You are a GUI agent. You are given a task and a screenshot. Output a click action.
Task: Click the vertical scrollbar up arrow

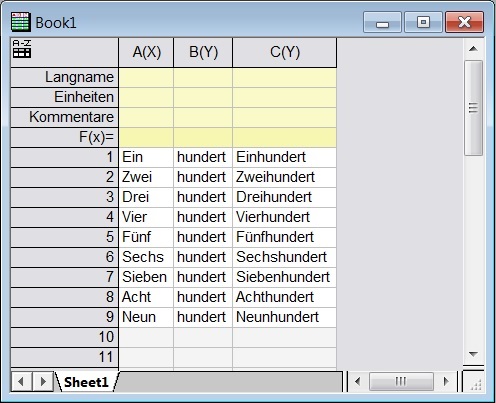pos(473,49)
